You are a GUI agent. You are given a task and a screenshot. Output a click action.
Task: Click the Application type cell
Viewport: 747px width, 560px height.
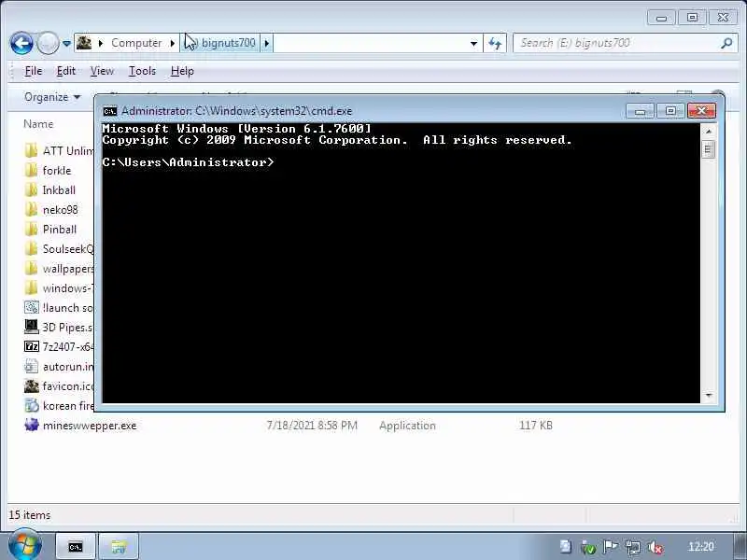click(407, 426)
